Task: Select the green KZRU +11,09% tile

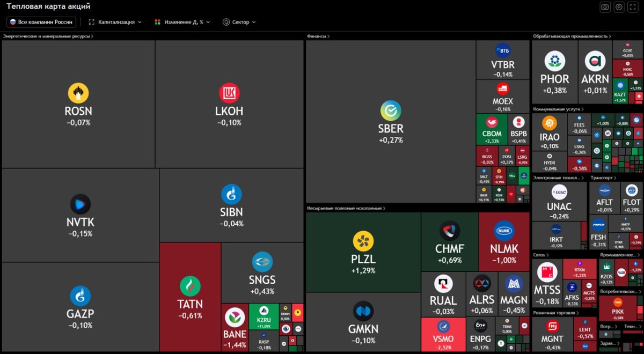Action: [x=264, y=316]
